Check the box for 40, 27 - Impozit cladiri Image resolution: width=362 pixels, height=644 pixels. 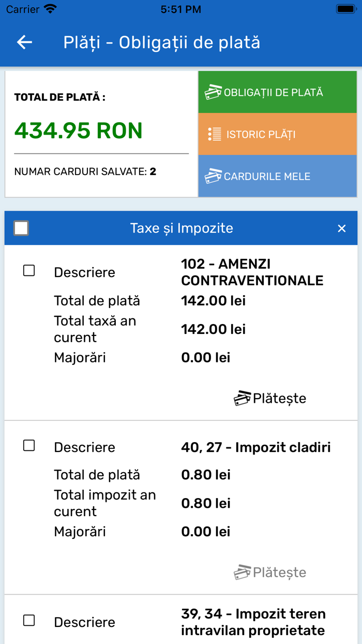(x=29, y=445)
